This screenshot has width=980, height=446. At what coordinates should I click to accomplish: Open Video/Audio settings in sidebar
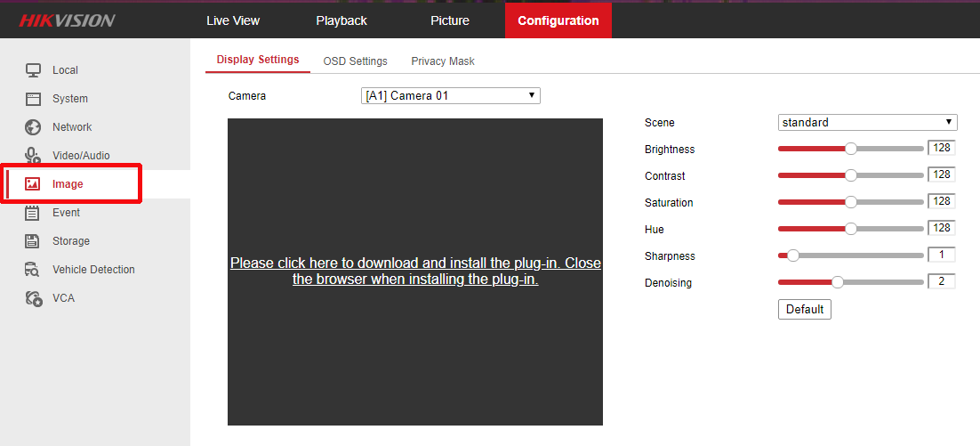[x=81, y=156]
